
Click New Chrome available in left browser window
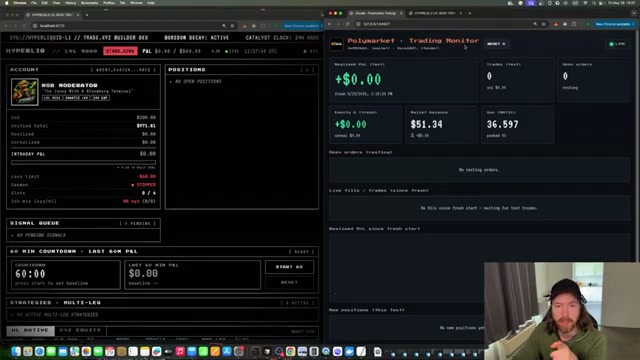tap(302, 26)
